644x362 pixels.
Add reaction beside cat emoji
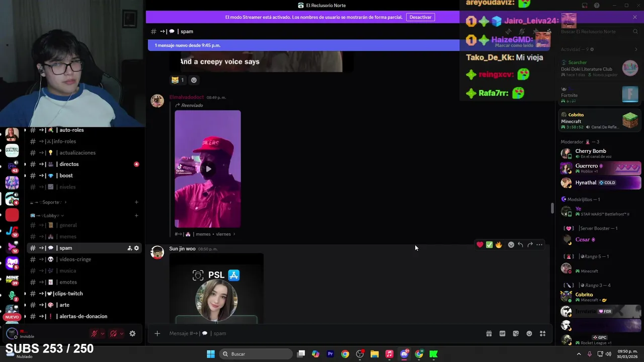point(194,80)
